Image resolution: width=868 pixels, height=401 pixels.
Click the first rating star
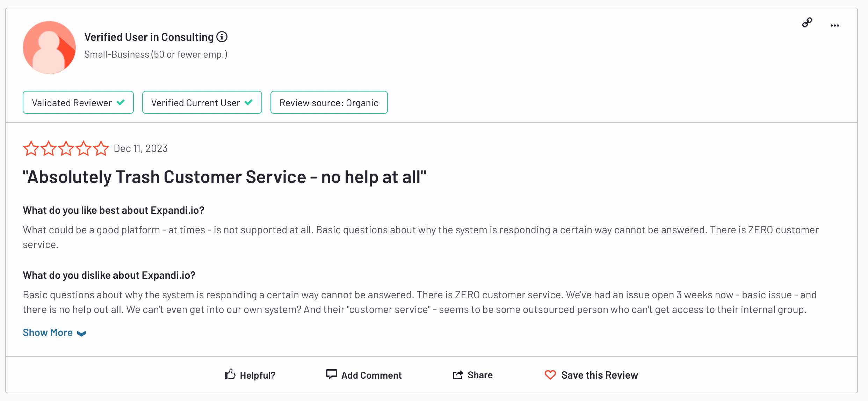(31, 148)
